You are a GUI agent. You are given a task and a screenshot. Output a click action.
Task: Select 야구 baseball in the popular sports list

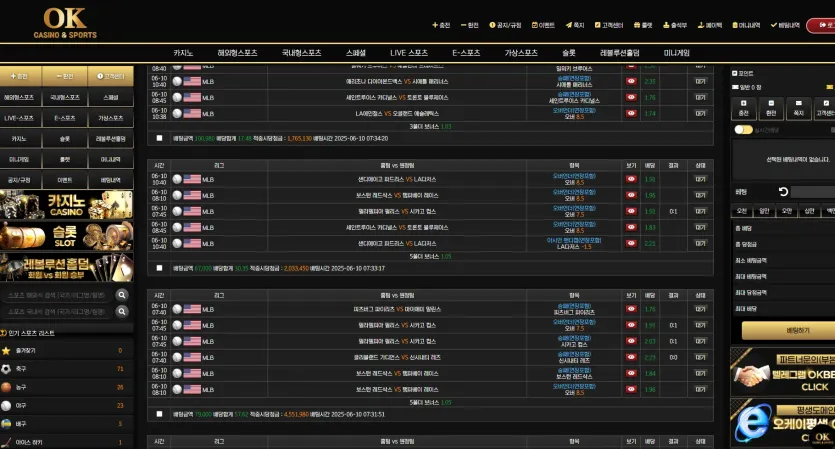(66, 405)
